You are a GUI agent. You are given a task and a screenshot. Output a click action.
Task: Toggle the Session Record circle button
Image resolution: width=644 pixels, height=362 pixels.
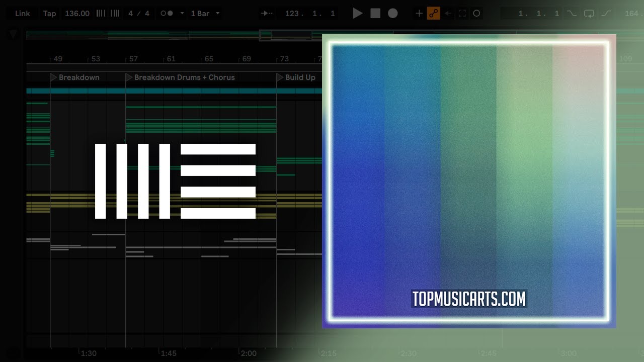476,14
